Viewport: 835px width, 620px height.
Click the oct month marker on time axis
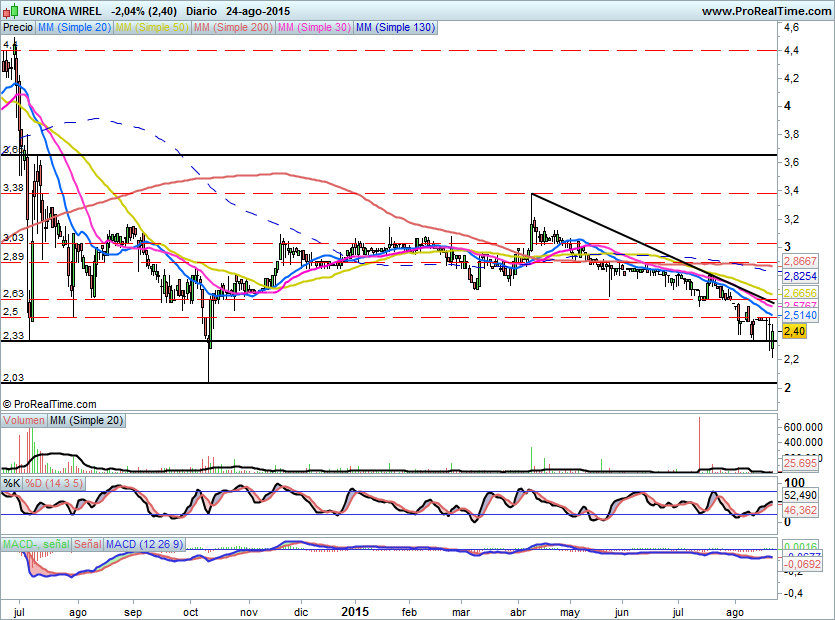click(x=191, y=613)
